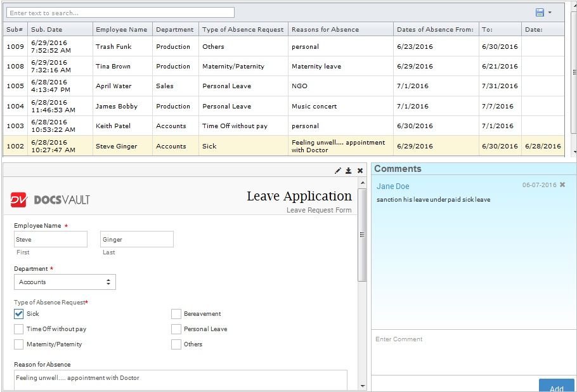577x392 pixels.
Task: Click the form's vertical scrollbar thumb
Action: (362, 235)
